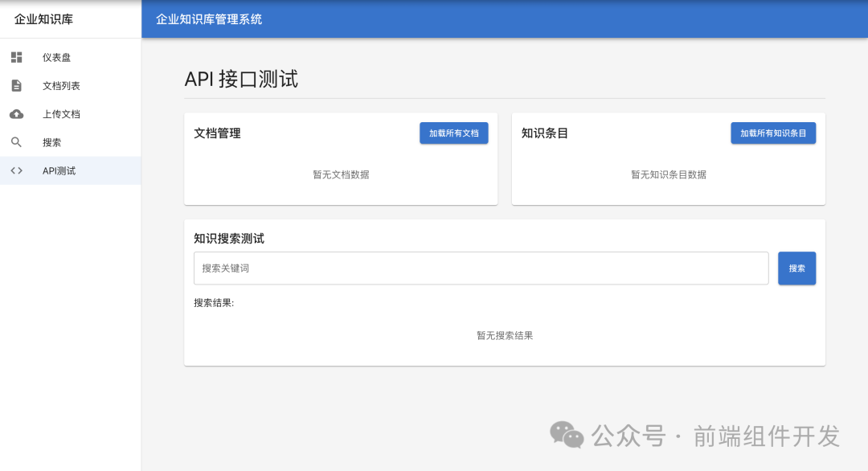Click the magnifier search icon in sidebar
Screen dimensions: 868x471
(17, 142)
